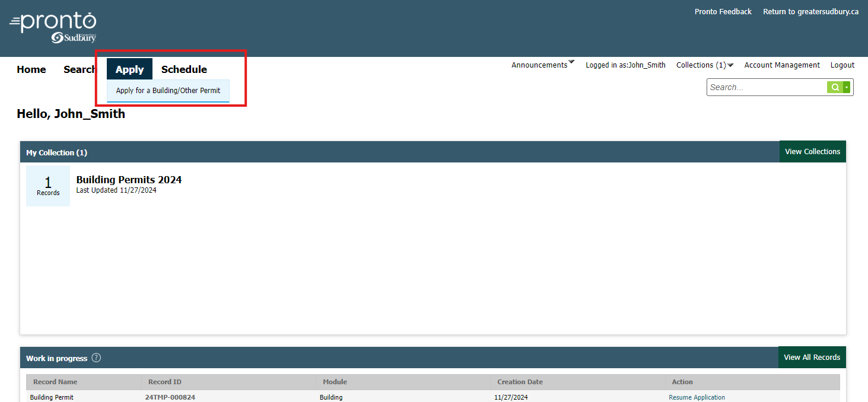Image resolution: width=868 pixels, height=402 pixels.
Task: Click the Resume Application link
Action: [697, 397]
